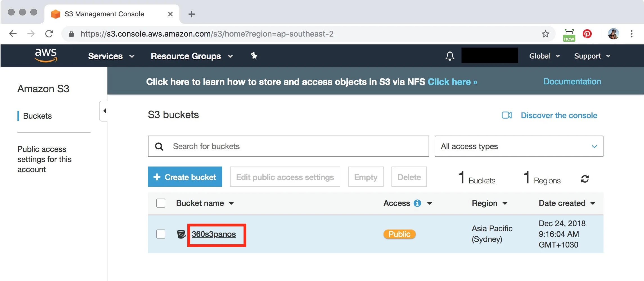The height and width of the screenshot is (281, 644).
Task: Open a new browser tab
Action: (192, 14)
